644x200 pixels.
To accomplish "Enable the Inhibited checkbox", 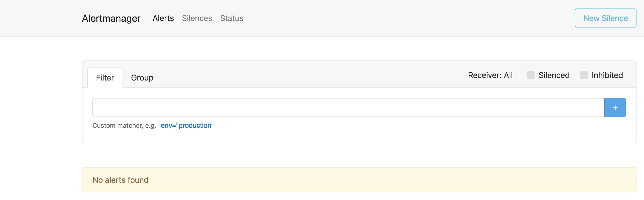I will pyautogui.click(x=584, y=75).
